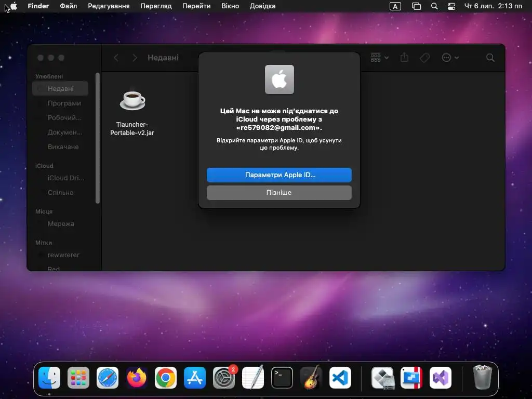Select Недавні in Finder sidebar
The height and width of the screenshot is (399, 532).
tap(60, 88)
